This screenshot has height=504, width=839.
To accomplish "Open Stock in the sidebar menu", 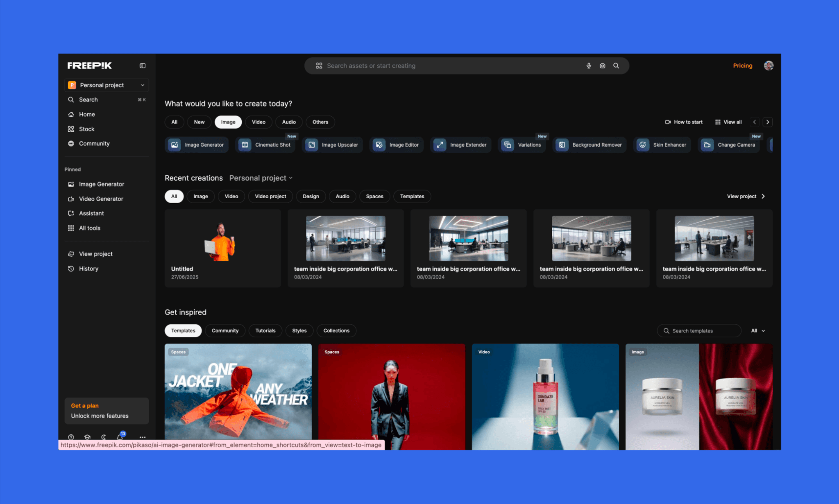I will click(86, 129).
